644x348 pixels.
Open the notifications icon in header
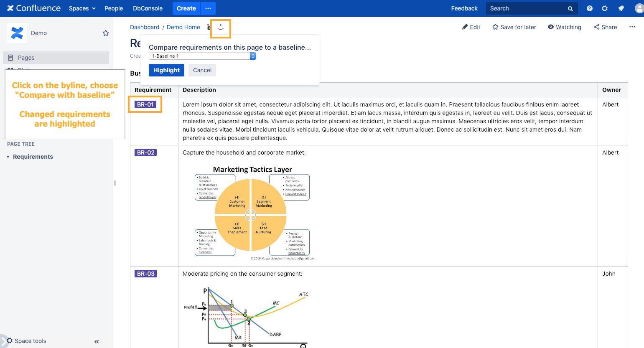[621, 8]
